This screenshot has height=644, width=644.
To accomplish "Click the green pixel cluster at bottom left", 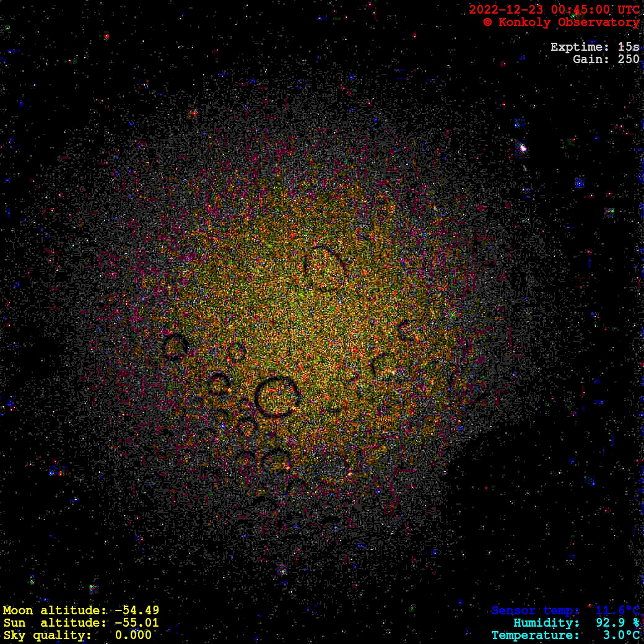I will (x=93, y=588).
